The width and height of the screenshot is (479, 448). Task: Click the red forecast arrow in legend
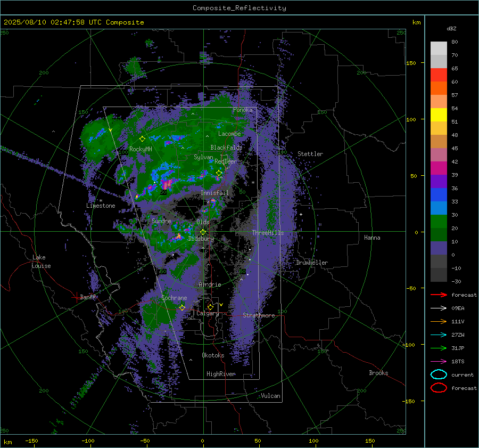(439, 295)
